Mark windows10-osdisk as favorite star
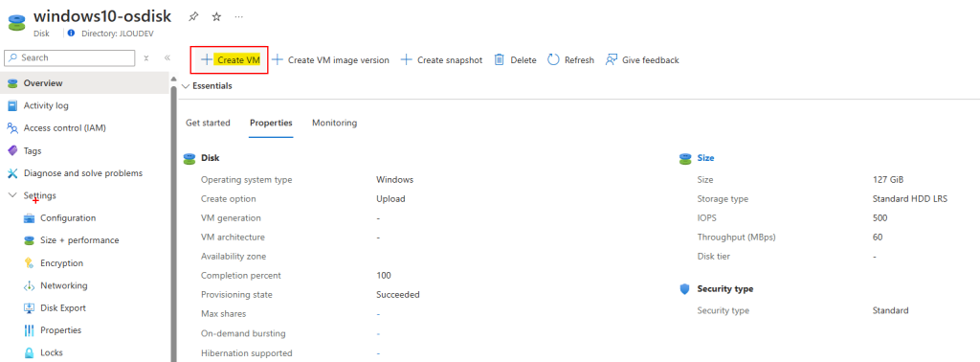The width and height of the screenshot is (980, 362). pyautogui.click(x=216, y=17)
